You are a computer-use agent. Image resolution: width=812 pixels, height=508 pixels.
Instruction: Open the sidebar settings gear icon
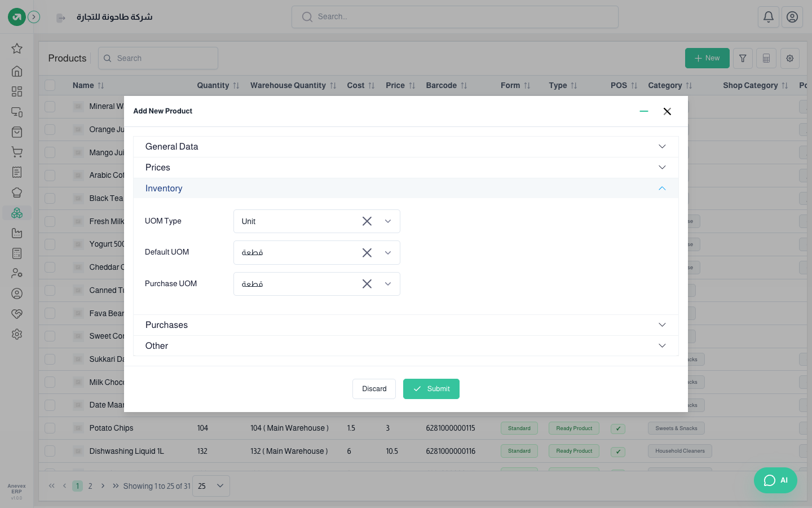[17, 334]
